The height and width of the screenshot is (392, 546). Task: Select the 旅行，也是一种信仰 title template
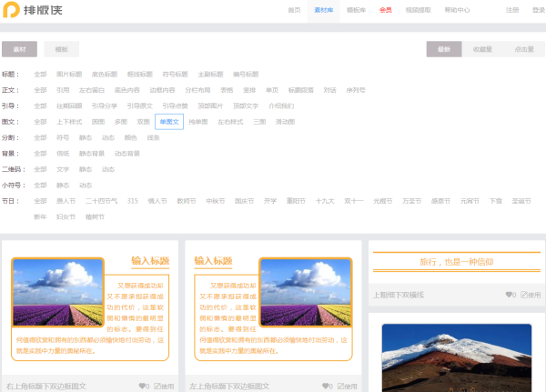coord(456,262)
